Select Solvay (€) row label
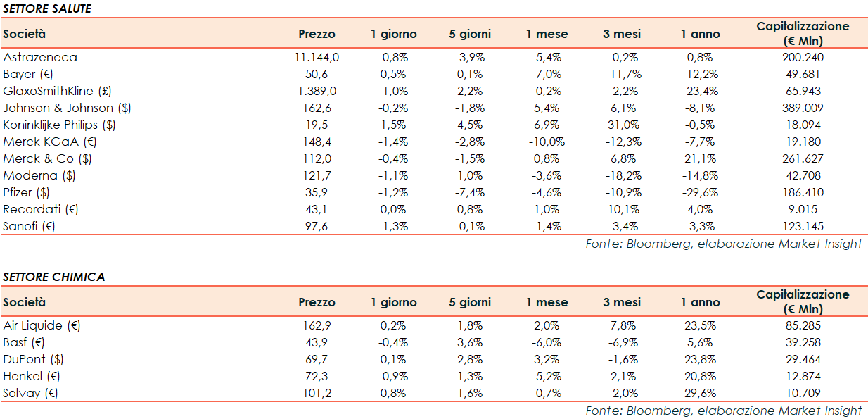Viewport: 868px width, 419px height. click(30, 394)
